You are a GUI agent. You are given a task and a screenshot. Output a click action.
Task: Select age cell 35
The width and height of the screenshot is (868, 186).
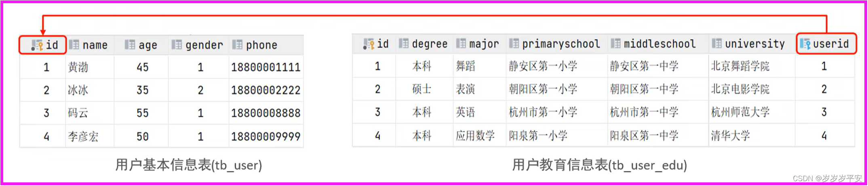click(143, 90)
